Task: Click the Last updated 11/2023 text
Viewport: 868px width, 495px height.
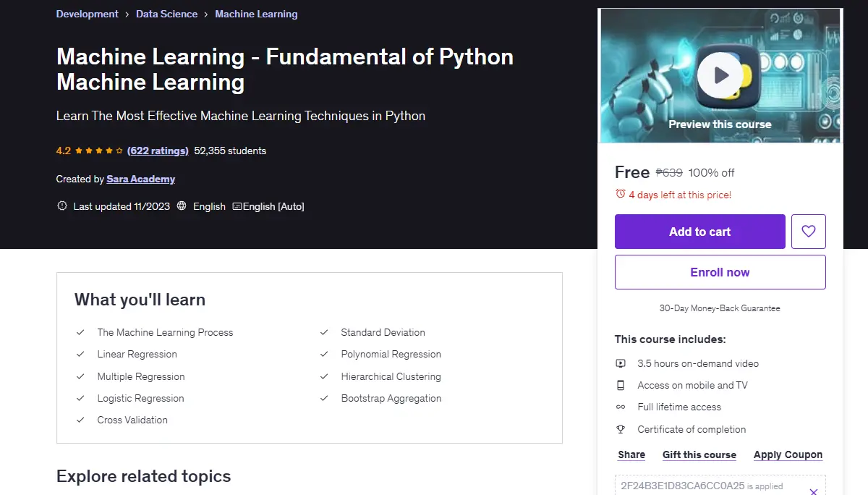Action: coord(122,206)
